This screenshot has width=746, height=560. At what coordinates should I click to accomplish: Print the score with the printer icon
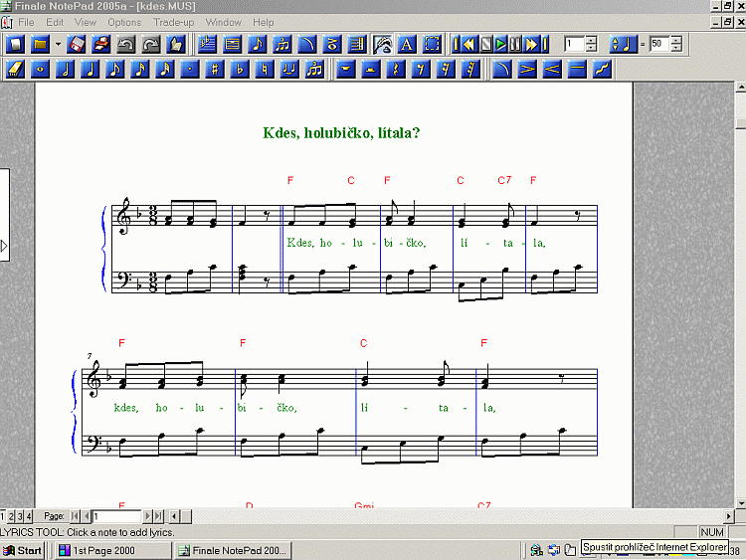coord(100,44)
